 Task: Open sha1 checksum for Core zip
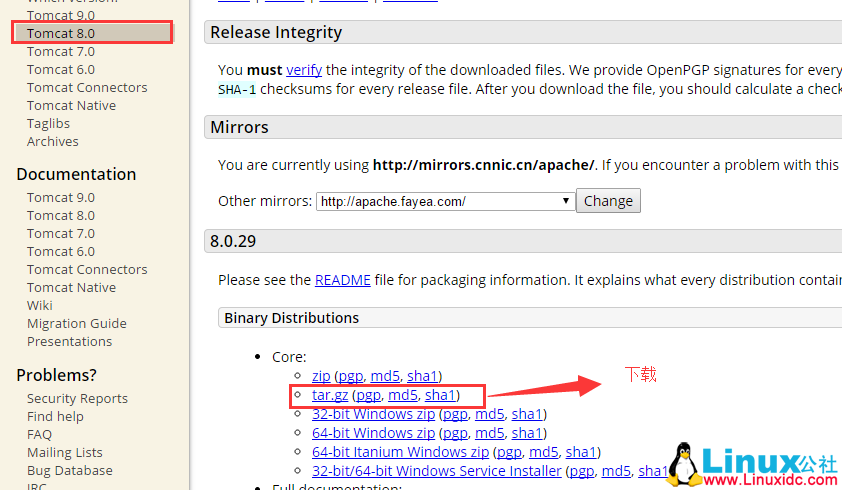pos(422,376)
